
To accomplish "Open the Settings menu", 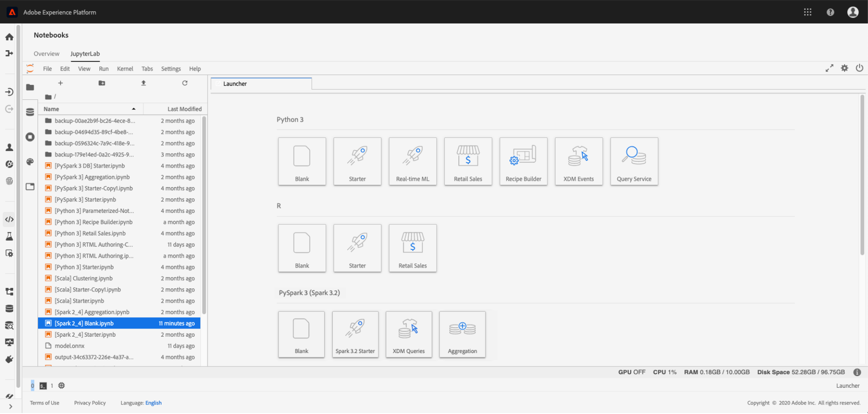I will [x=171, y=69].
